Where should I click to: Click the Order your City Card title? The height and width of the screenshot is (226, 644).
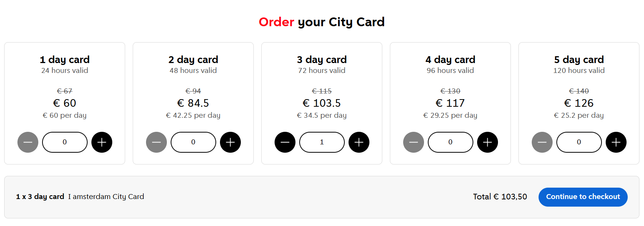coord(322,22)
